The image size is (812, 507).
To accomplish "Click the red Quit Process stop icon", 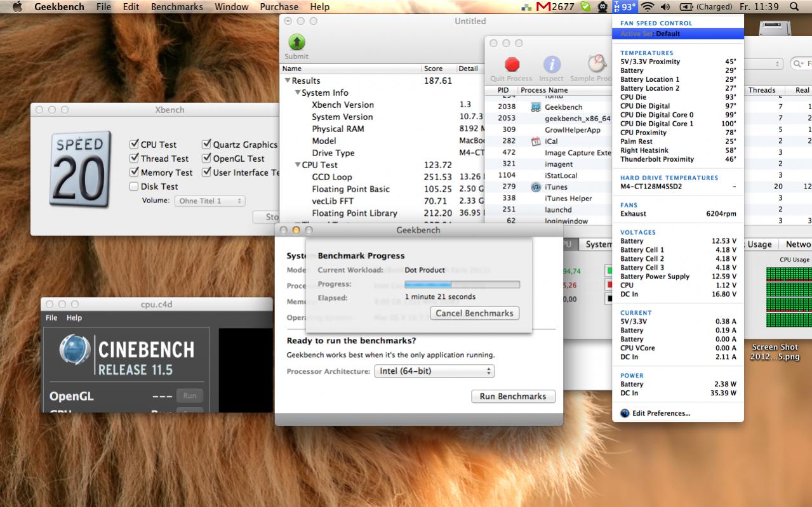I will pos(512,64).
